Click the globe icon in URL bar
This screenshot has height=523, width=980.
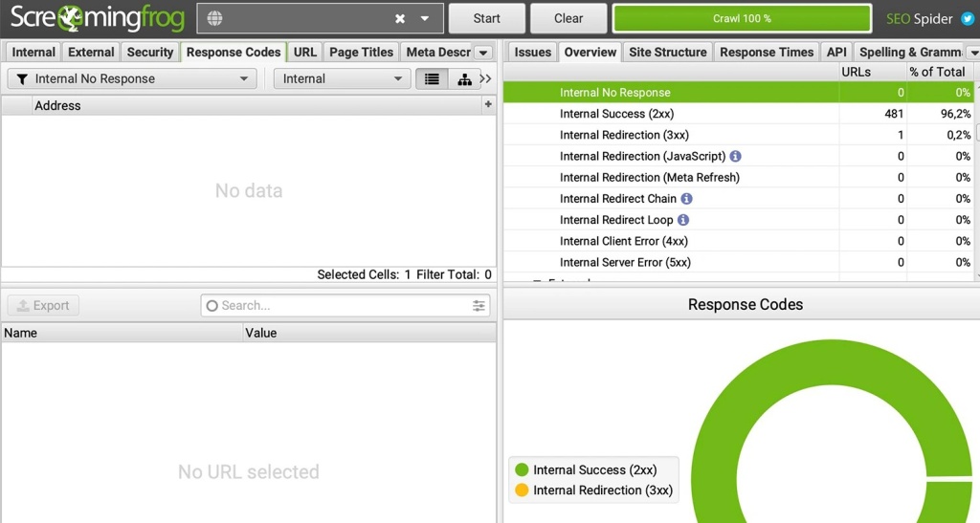pos(214,19)
